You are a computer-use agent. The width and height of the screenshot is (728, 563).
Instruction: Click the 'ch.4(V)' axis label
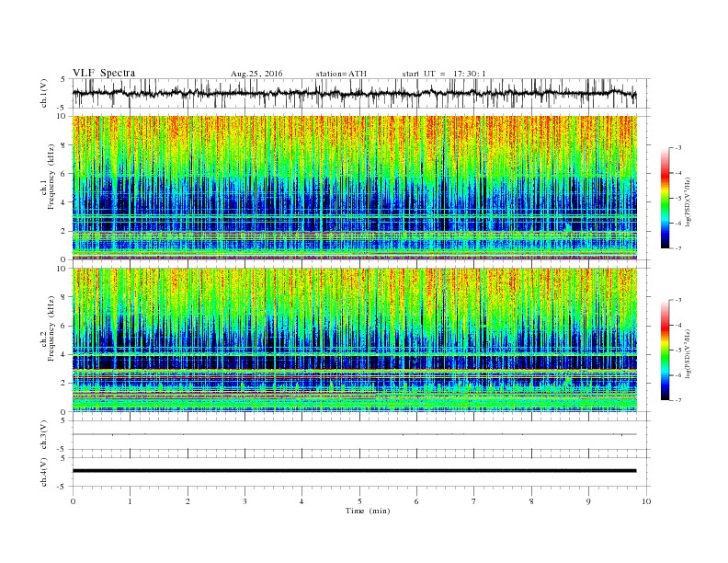[x=44, y=472]
